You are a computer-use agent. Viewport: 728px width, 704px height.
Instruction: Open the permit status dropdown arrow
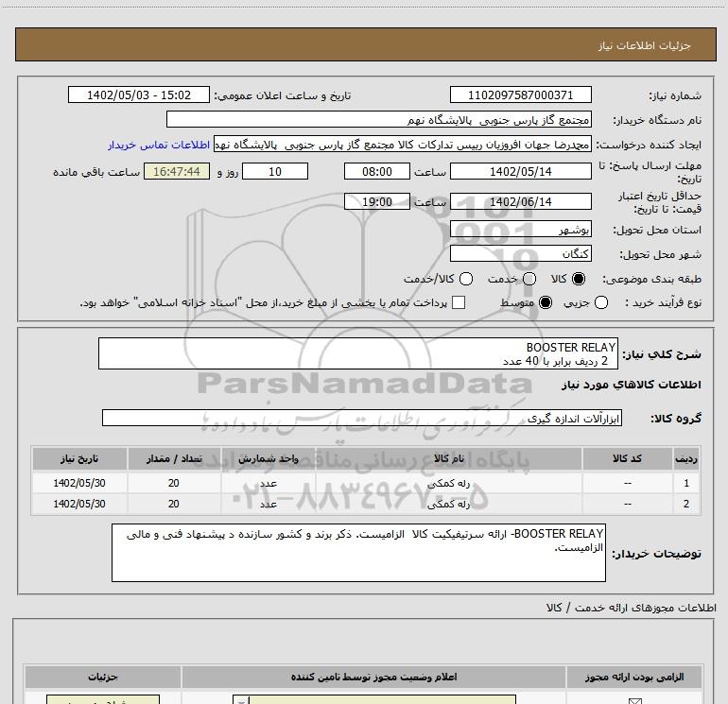(x=241, y=700)
